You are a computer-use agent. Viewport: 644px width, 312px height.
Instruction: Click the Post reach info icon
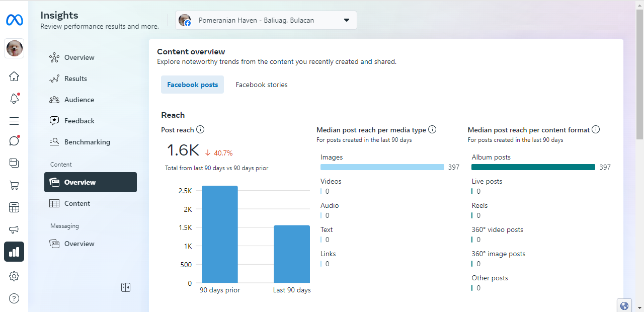pos(200,130)
